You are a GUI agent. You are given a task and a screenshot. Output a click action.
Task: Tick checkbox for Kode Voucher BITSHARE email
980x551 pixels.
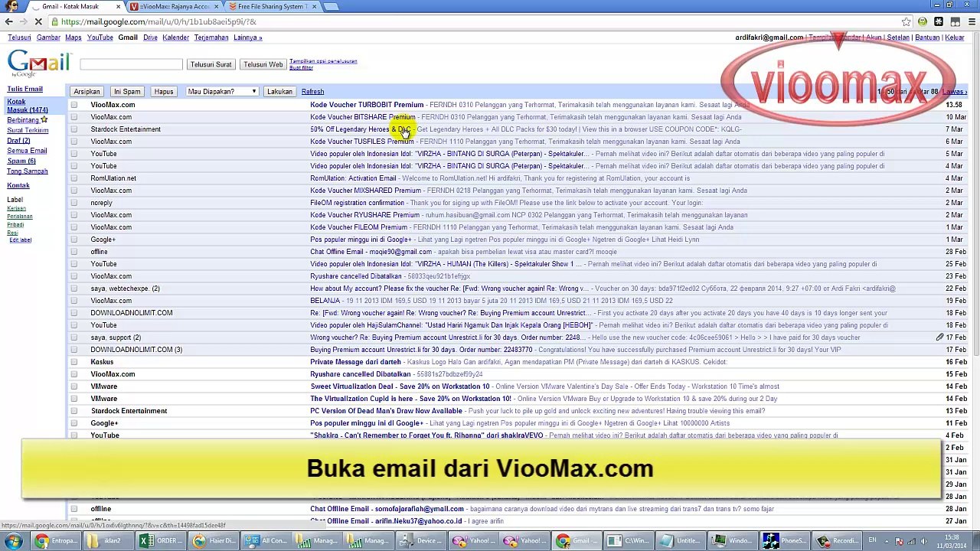(74, 117)
